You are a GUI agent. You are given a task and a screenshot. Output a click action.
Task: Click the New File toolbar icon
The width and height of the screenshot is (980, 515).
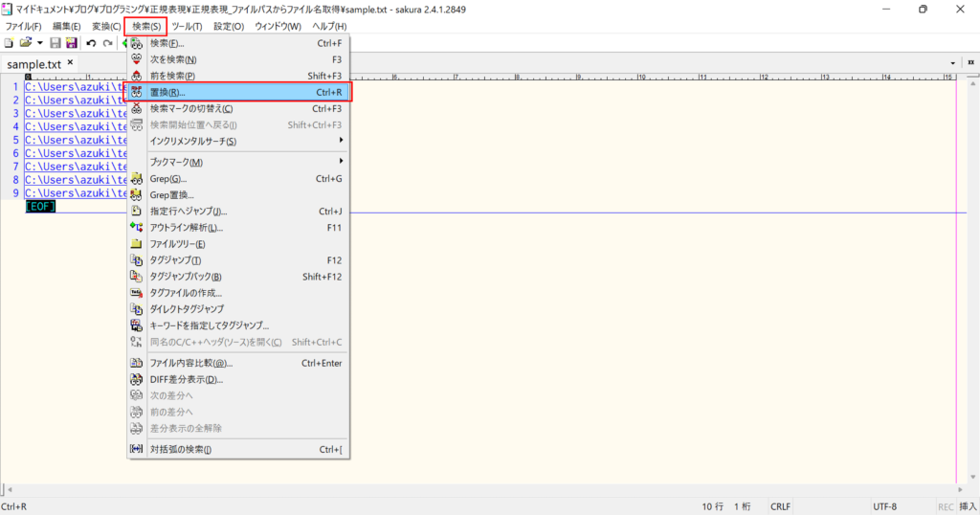[9, 43]
